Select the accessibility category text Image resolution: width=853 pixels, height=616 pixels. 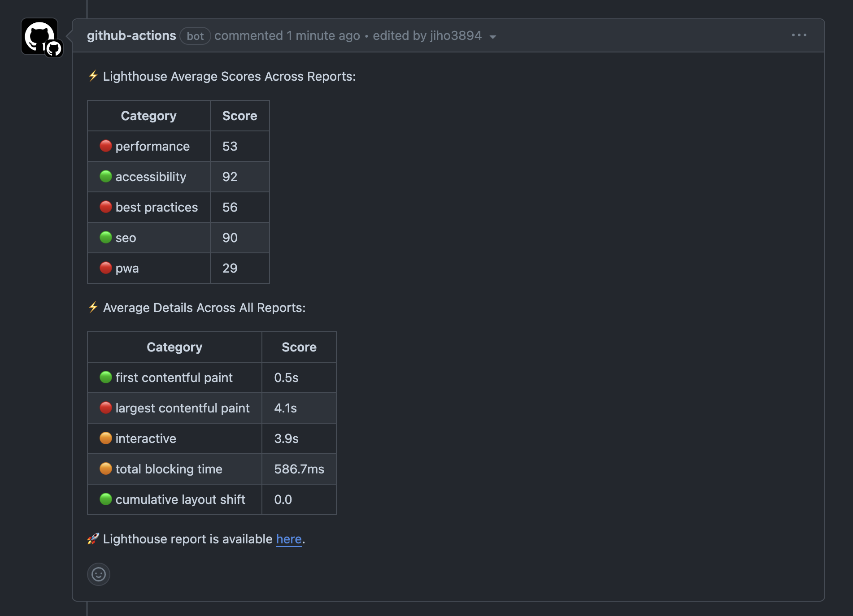click(x=151, y=177)
